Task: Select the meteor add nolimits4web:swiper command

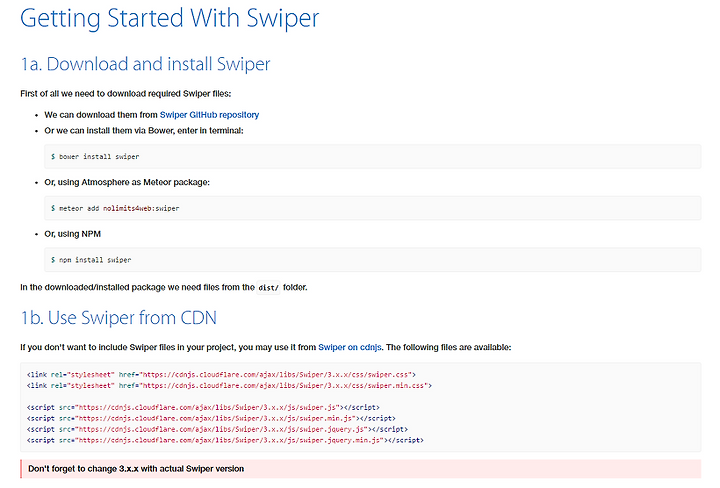Action: click(x=115, y=208)
